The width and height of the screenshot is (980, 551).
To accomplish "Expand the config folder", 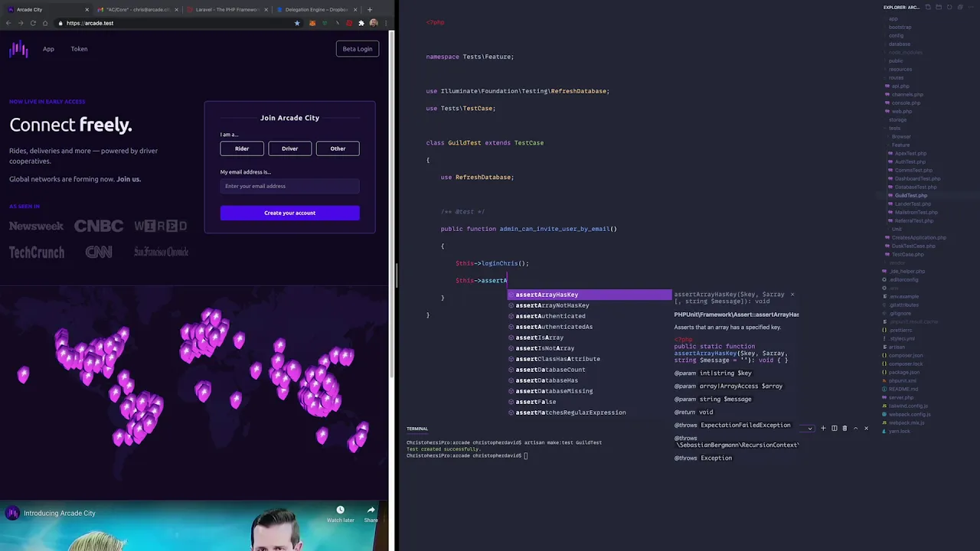I will coord(896,35).
